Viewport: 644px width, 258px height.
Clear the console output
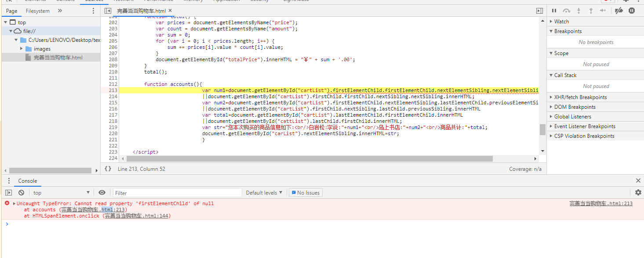click(x=21, y=192)
